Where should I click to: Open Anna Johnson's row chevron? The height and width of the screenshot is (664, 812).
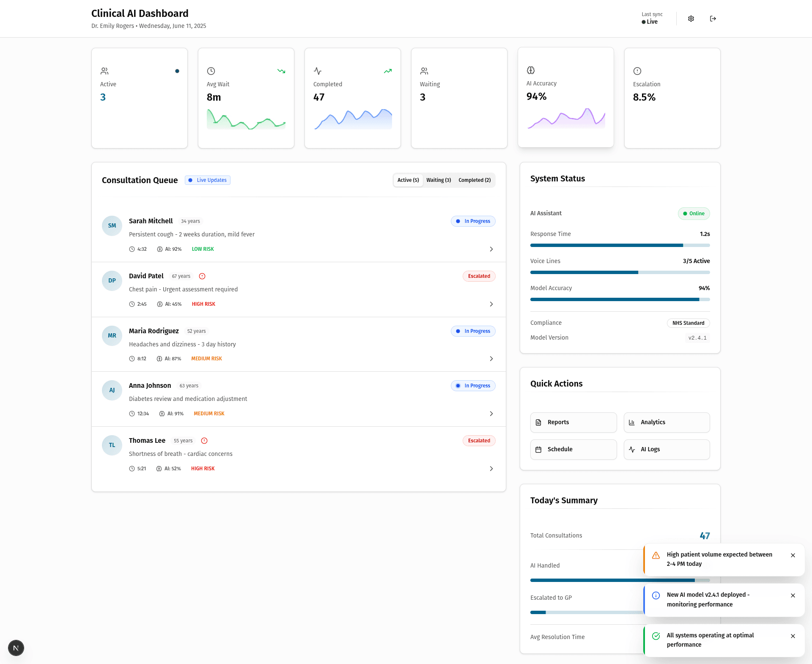click(491, 414)
